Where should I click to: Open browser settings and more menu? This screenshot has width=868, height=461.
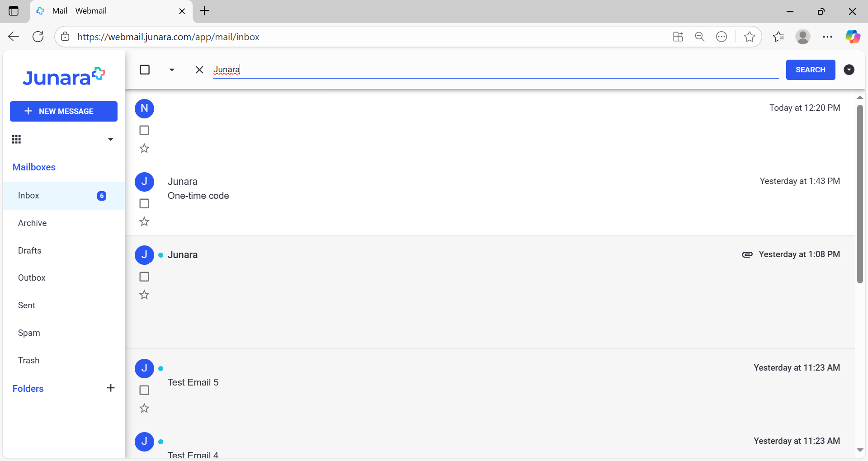(x=828, y=37)
